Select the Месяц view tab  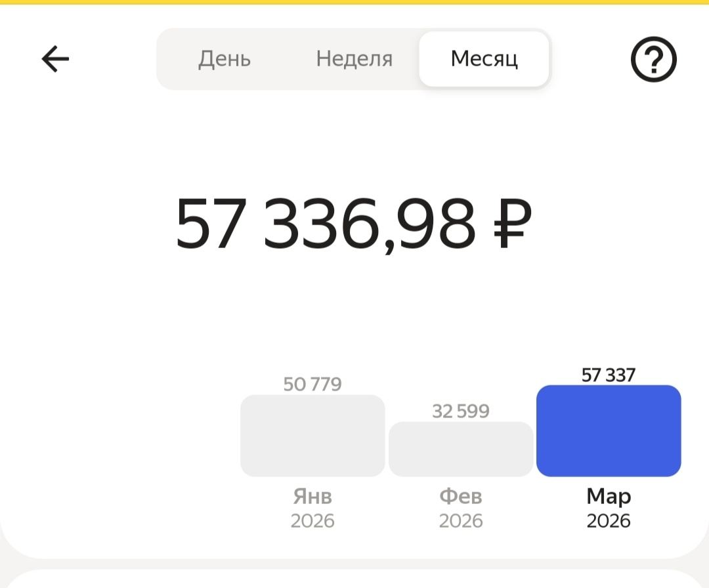click(484, 58)
